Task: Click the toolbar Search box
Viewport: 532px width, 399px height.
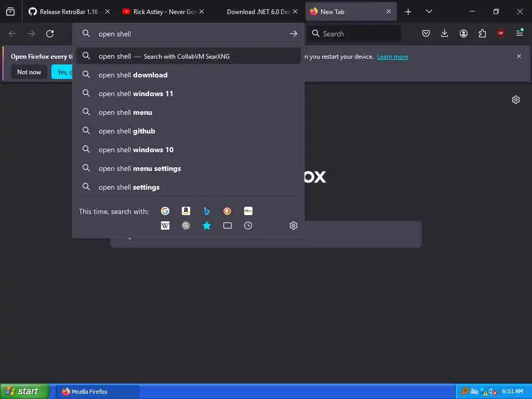Action: (x=354, y=34)
